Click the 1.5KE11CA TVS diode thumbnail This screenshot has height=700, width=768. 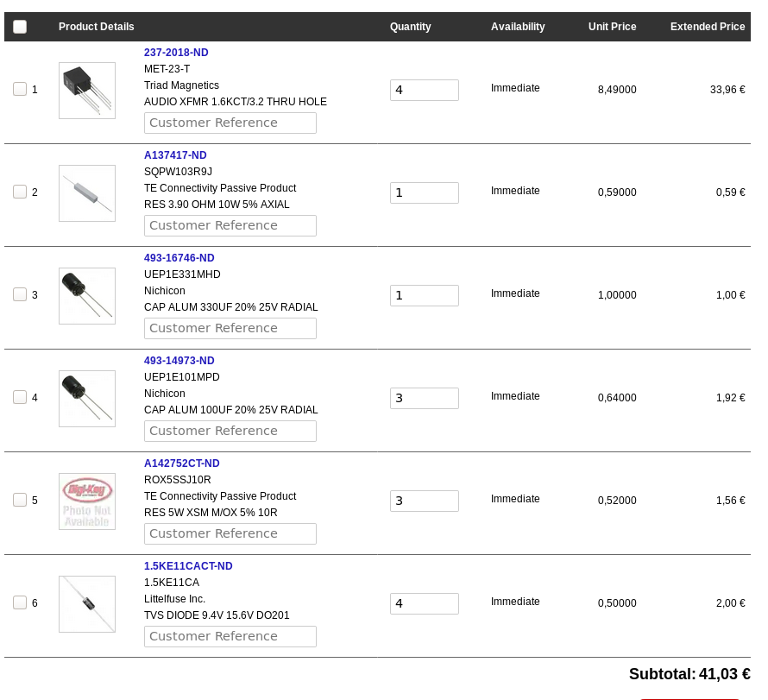87,604
